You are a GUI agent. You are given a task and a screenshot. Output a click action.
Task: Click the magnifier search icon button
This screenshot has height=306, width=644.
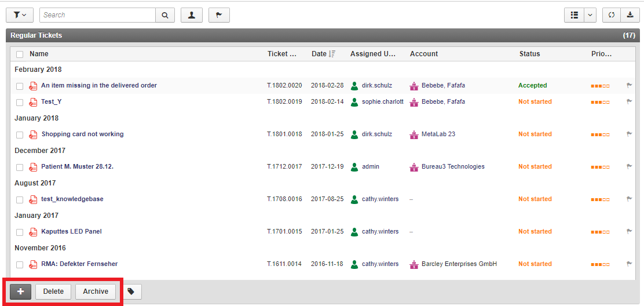point(165,15)
